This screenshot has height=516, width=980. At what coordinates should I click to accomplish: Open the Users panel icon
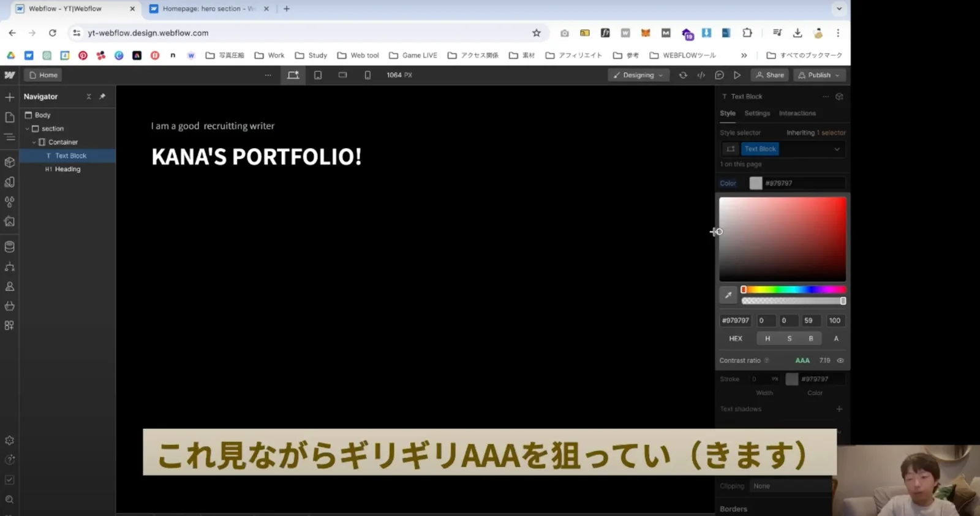pos(10,286)
